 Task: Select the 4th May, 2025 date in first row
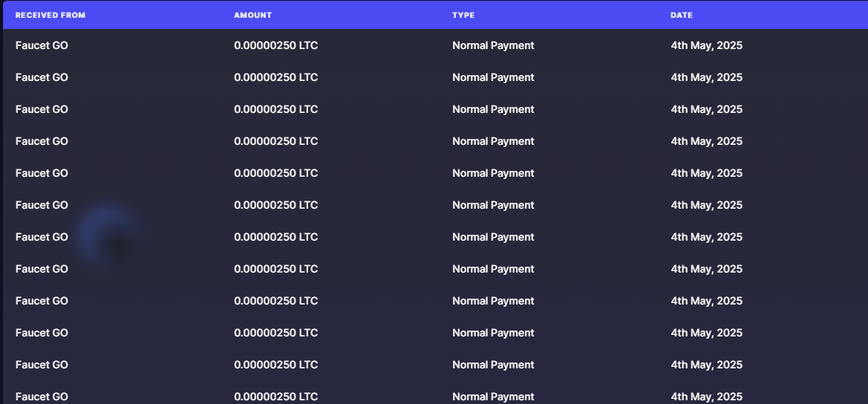[706, 45]
